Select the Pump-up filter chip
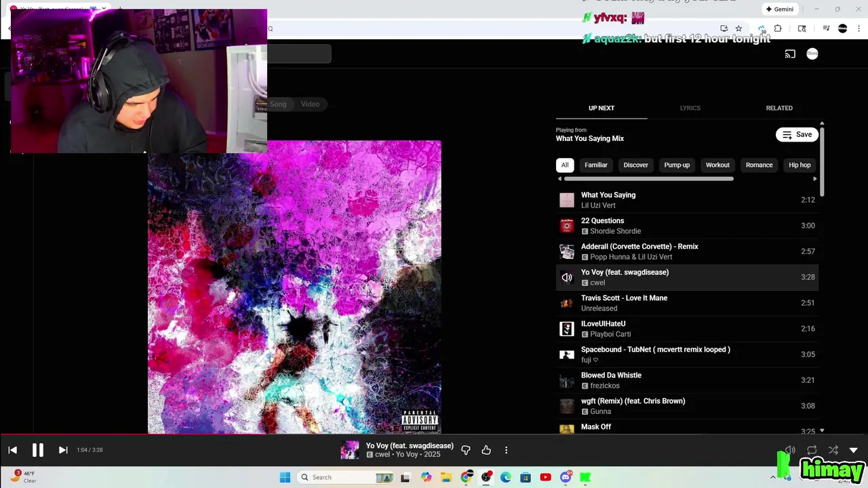This screenshot has height=488, width=868. 677,165
